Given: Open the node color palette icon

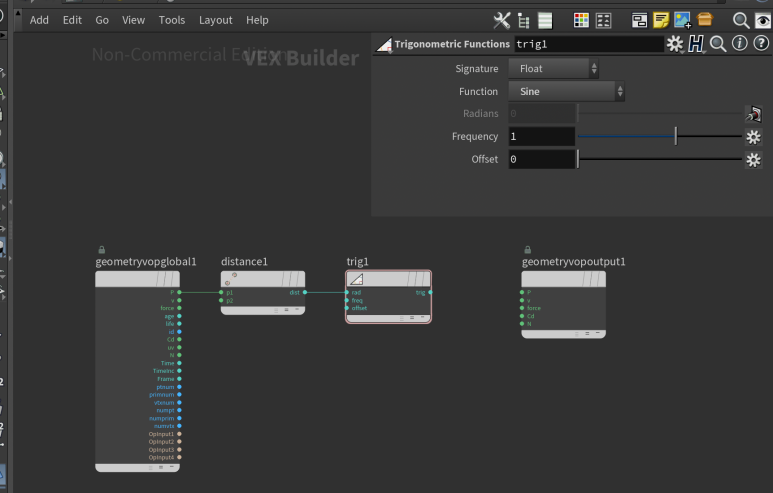Looking at the screenshot, I should point(581,20).
